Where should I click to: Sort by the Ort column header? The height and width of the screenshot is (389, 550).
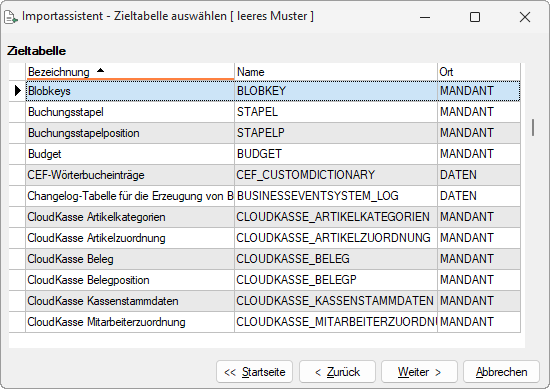[479, 72]
